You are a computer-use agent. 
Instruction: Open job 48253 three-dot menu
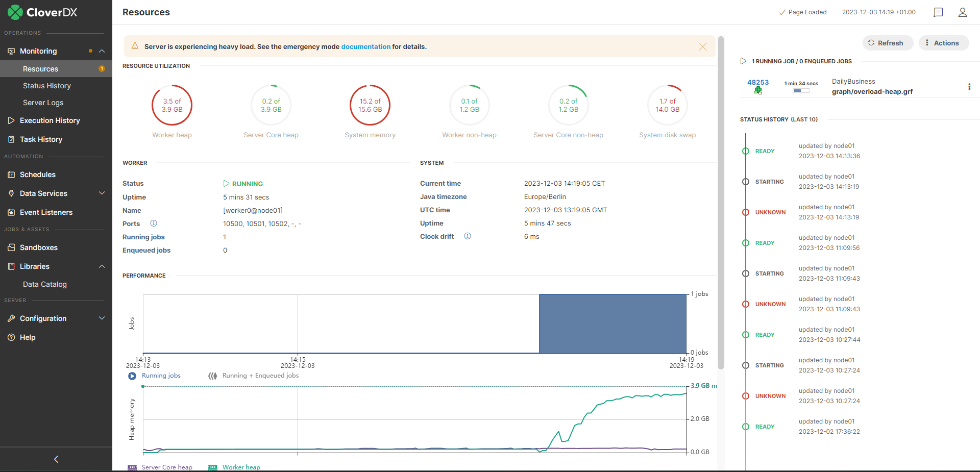[969, 87]
